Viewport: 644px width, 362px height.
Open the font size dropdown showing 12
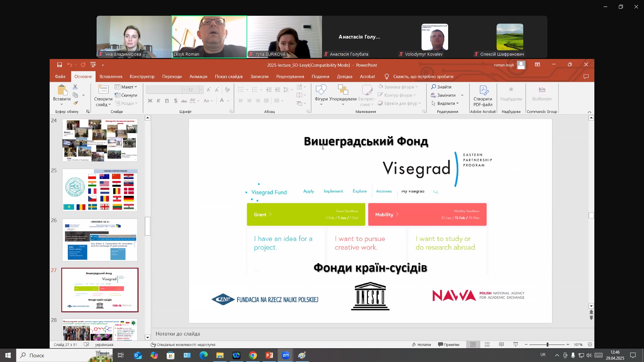pos(201,89)
